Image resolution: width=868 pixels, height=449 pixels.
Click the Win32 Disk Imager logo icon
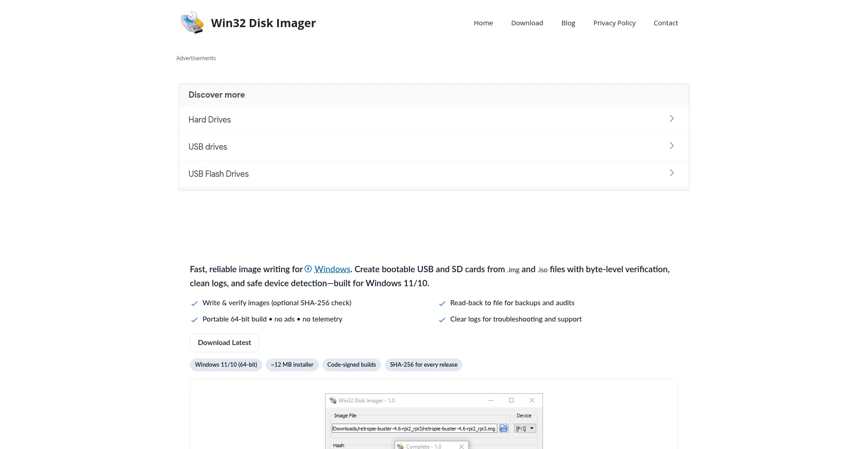tap(192, 23)
